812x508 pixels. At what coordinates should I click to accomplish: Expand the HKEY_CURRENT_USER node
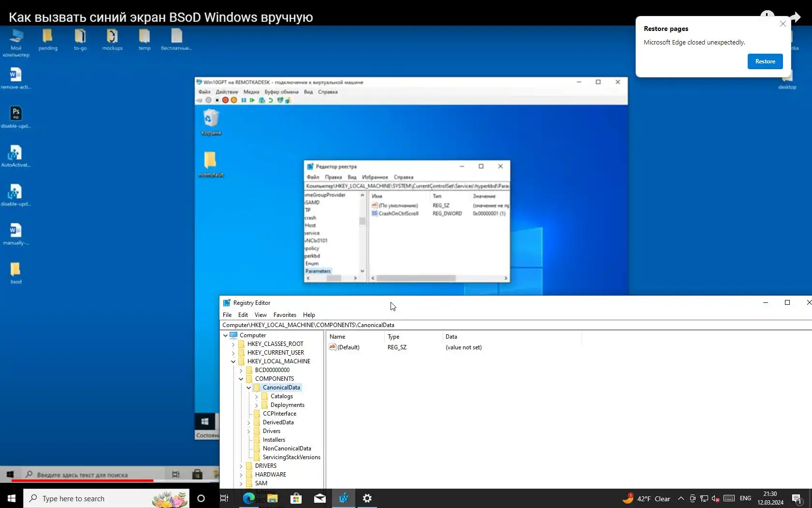pyautogui.click(x=233, y=353)
